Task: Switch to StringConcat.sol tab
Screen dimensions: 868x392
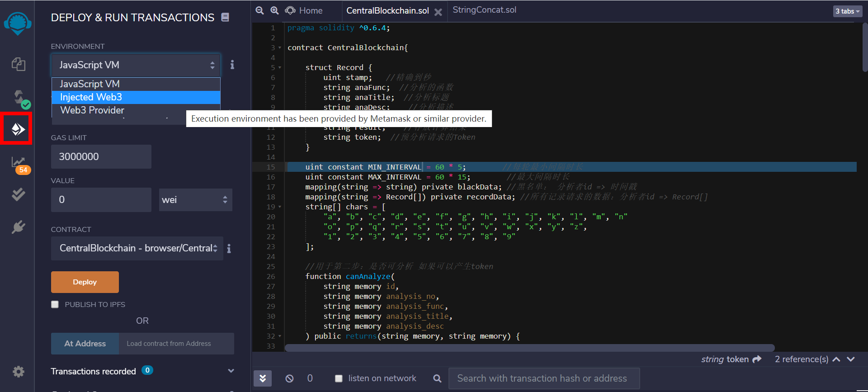Action: coord(484,10)
